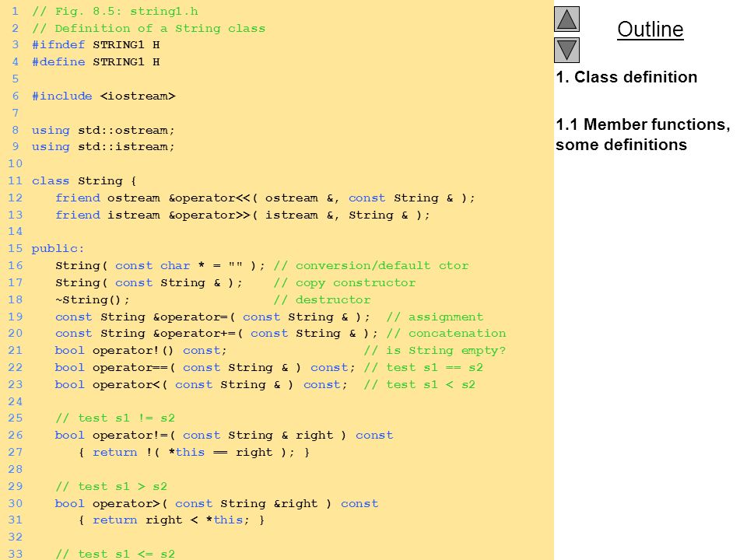The image size is (747, 560).
Task: Click 'using std::istream;' line
Action: (103, 147)
